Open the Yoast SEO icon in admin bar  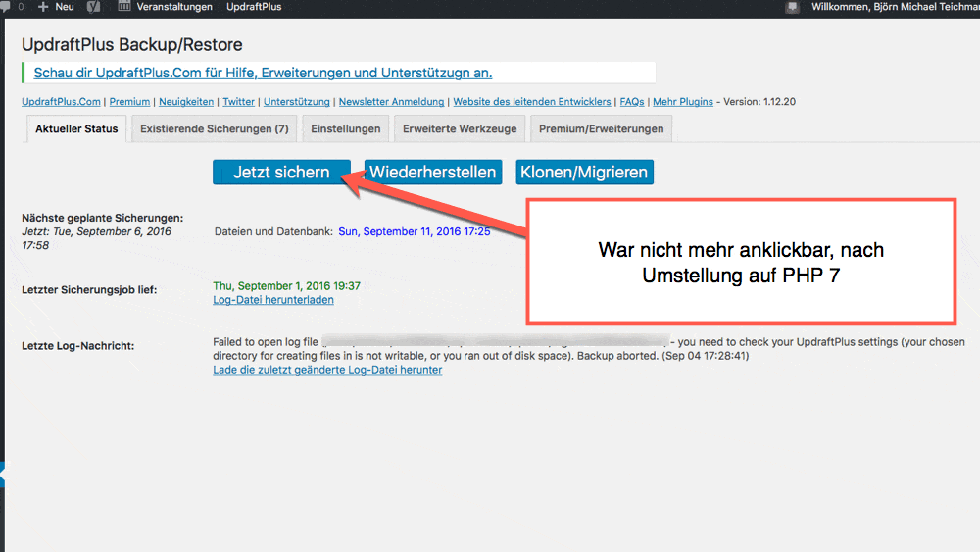point(94,7)
